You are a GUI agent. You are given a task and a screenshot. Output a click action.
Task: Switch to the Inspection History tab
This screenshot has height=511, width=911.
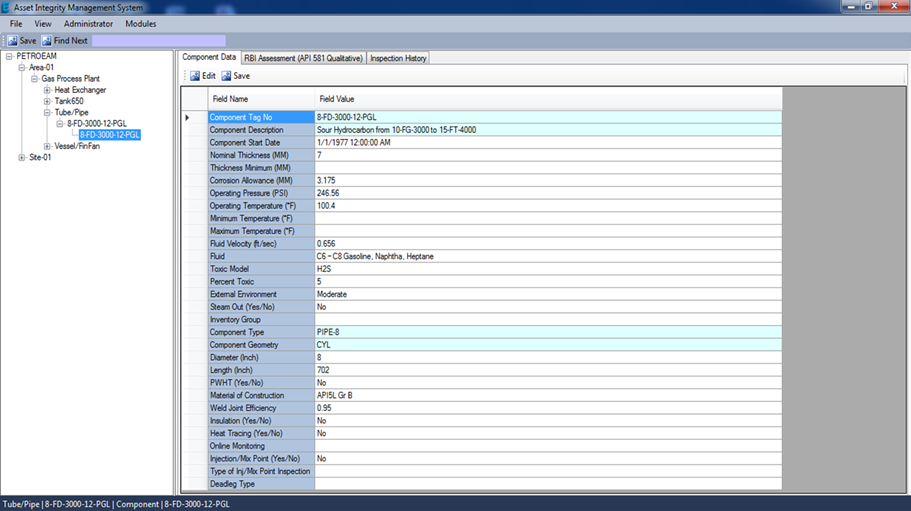click(398, 58)
